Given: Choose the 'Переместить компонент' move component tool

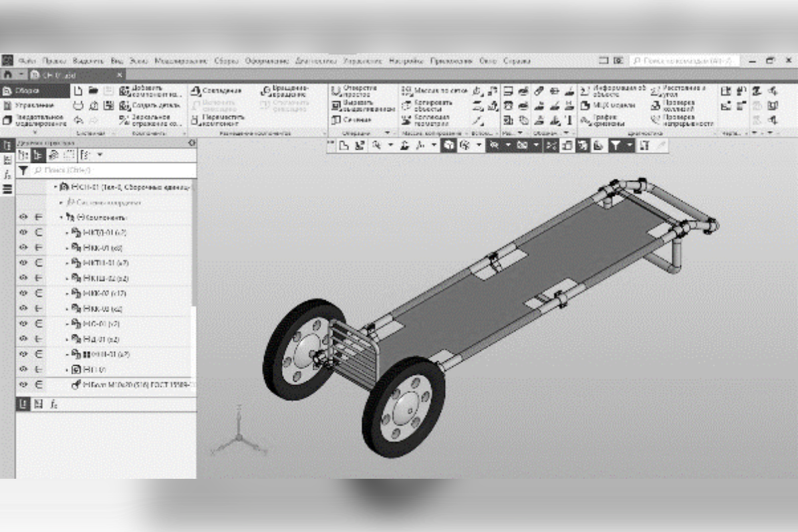Looking at the screenshot, I should click(196, 120).
